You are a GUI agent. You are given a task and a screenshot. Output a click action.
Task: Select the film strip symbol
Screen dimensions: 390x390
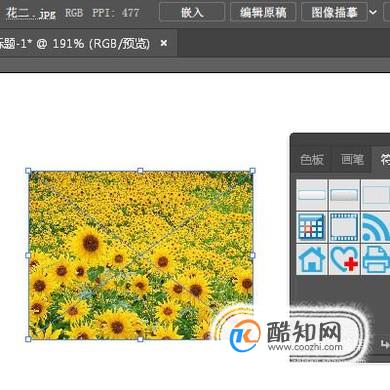click(344, 227)
